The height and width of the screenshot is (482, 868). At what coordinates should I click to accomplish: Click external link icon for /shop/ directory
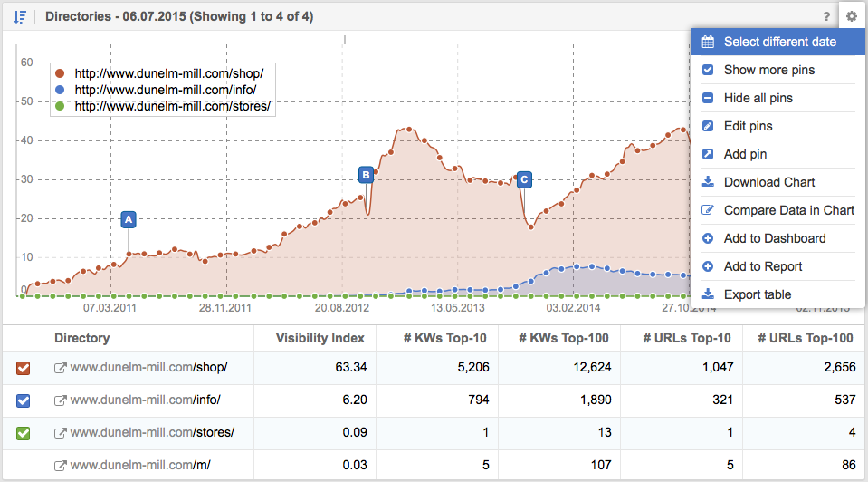(61, 368)
